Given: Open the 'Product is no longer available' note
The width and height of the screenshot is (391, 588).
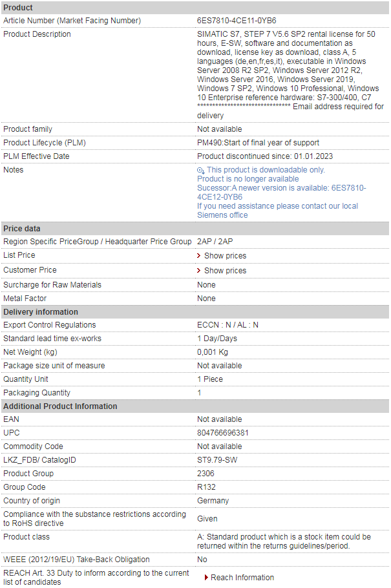Looking at the screenshot, I should (248, 179).
